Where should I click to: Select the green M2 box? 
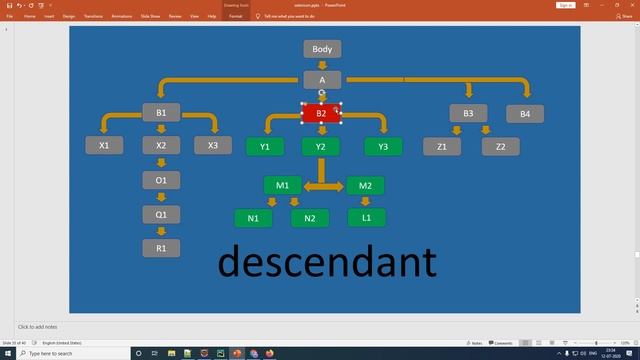365,186
